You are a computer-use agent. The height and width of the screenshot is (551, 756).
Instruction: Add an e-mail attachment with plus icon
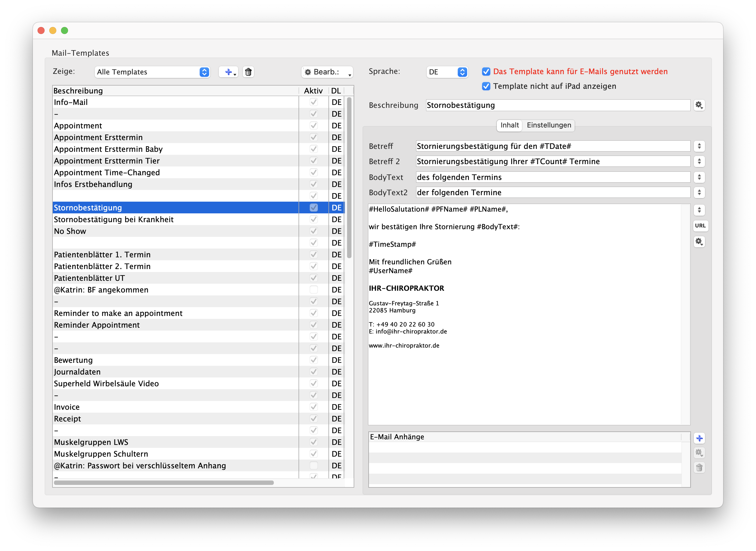(699, 438)
